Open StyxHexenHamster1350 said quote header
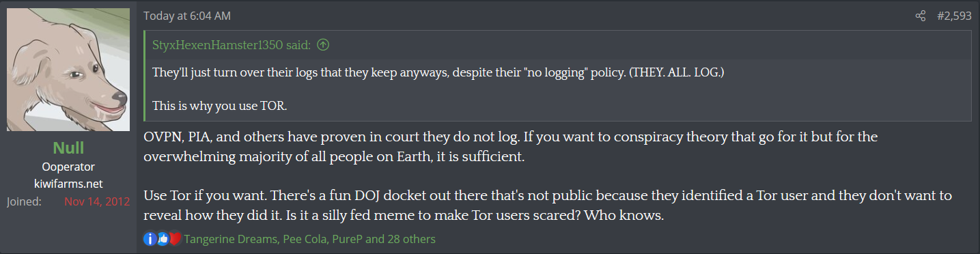Viewport: 980px width, 254px height. tap(232, 45)
